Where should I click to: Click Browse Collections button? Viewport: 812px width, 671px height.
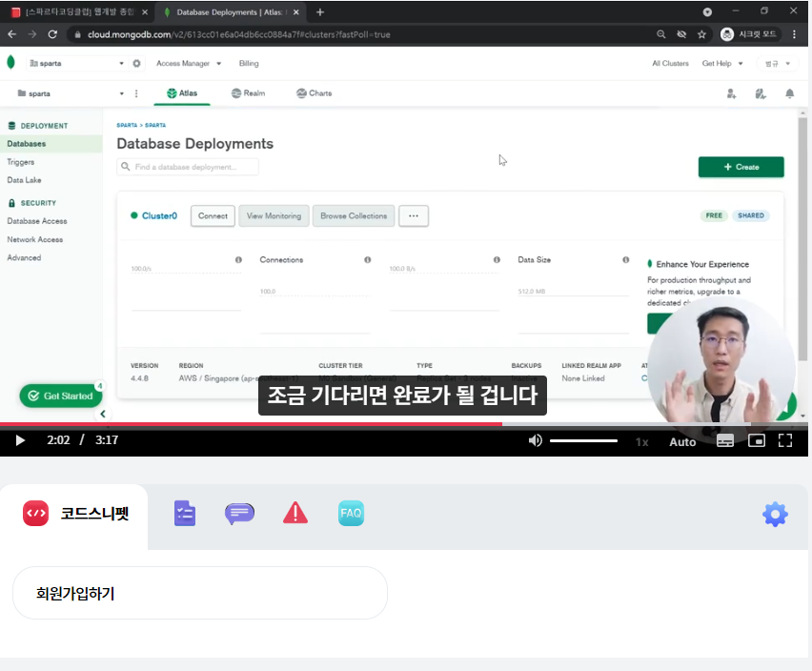tap(354, 216)
